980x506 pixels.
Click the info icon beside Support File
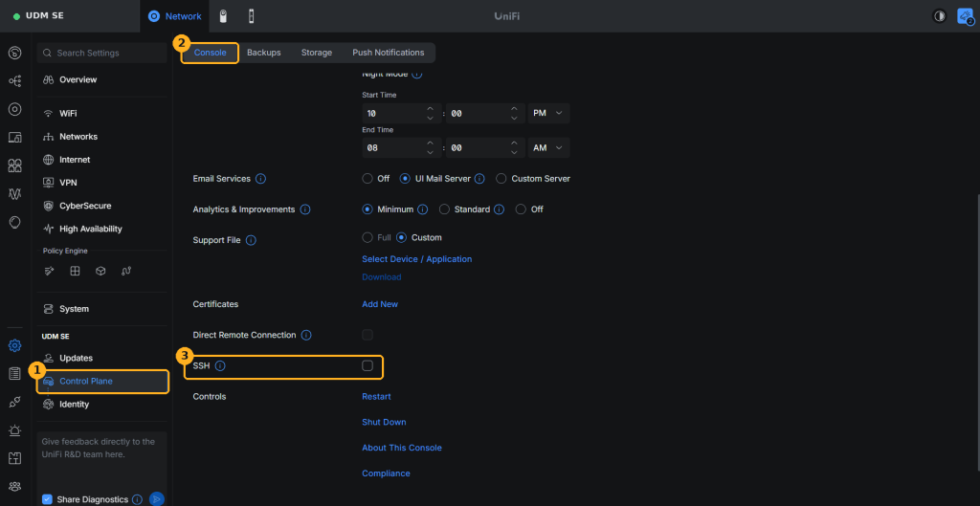coord(251,240)
